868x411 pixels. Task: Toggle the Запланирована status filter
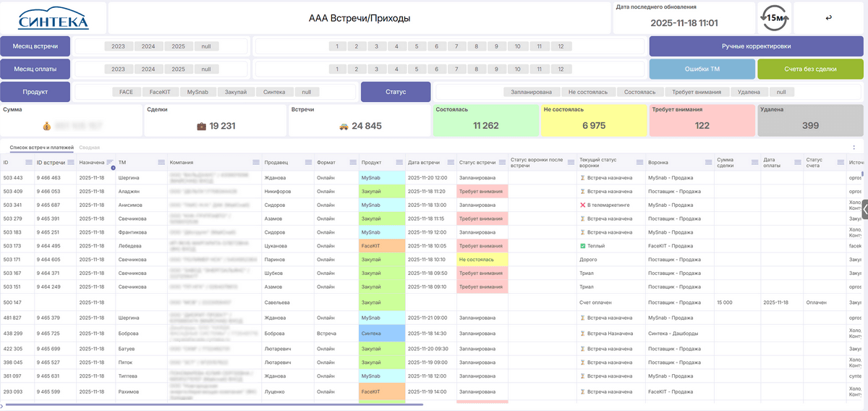pyautogui.click(x=532, y=92)
